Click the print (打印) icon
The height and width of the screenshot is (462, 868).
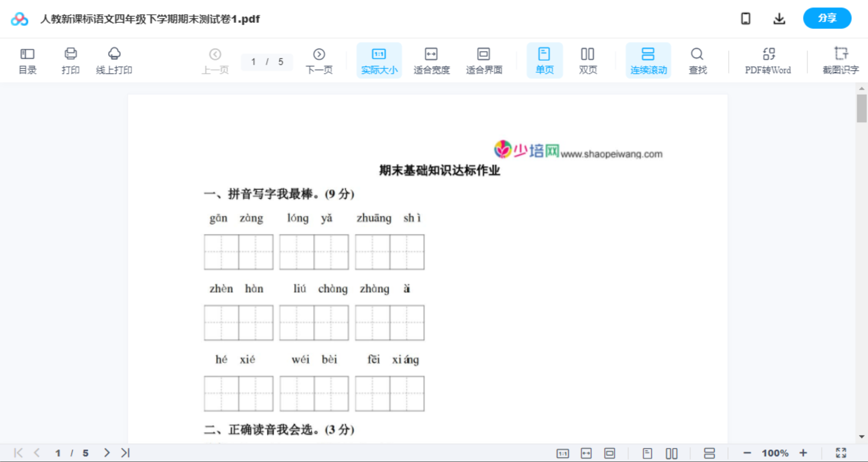70,60
